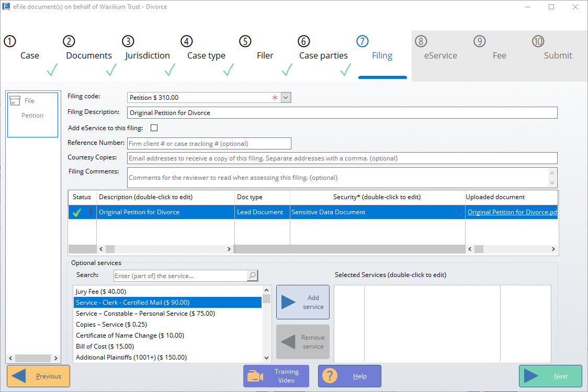Open the Filing code dropdown
The width and height of the screenshot is (588, 392).
pyautogui.click(x=286, y=98)
